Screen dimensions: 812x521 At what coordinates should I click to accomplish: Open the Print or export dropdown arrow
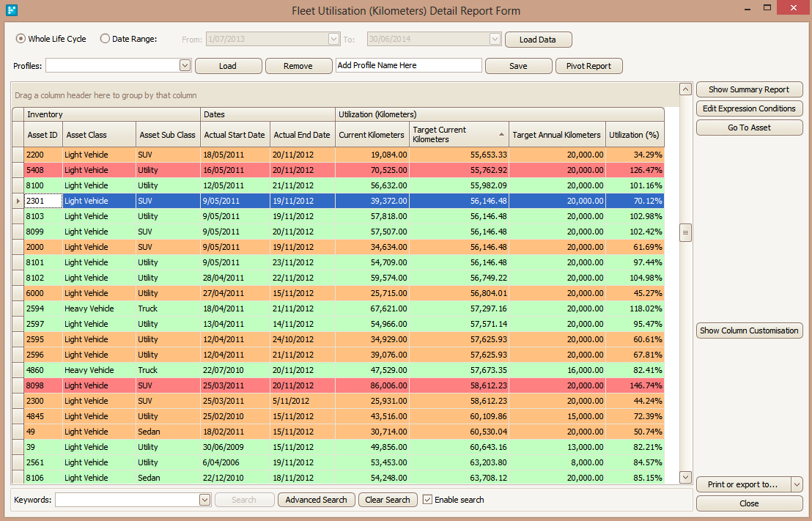[797, 485]
